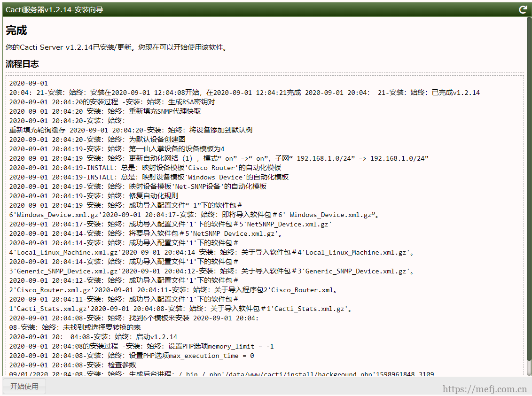Screen dimensions: 532x396
Task: Click the log text 已完成v1.2.14
Action: click(456, 92)
